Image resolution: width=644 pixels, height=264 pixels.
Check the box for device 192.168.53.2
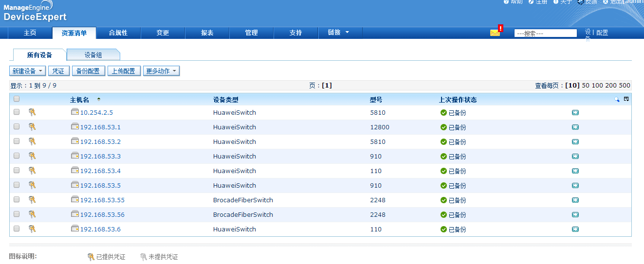tap(17, 141)
